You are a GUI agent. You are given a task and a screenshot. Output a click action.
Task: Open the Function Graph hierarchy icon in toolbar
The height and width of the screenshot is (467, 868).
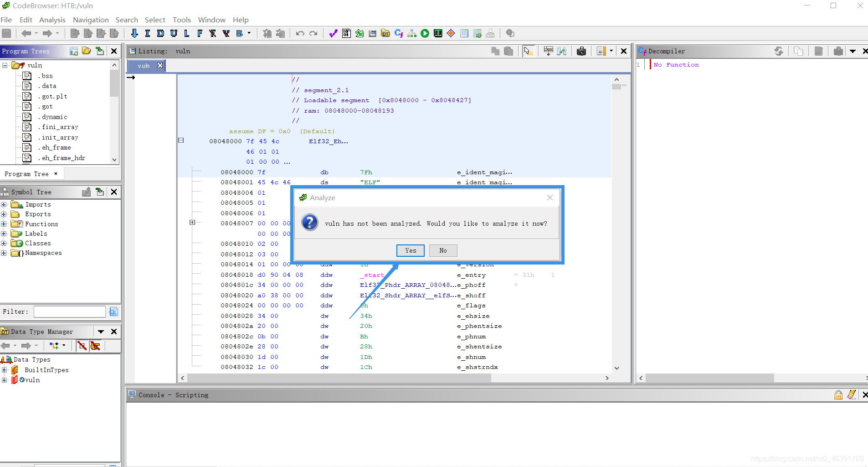412,33
